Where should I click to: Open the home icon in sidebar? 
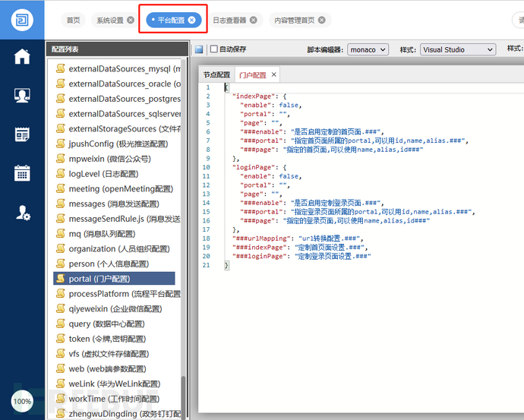22,56
